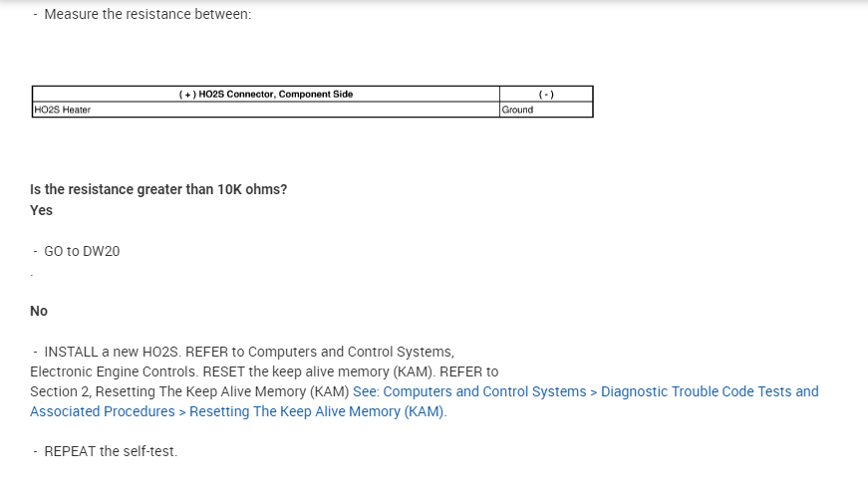Screen dimensions: 868x493
Task: Click 'Diagnostic Trouble Code Tests and' link portion
Action: pos(710,391)
